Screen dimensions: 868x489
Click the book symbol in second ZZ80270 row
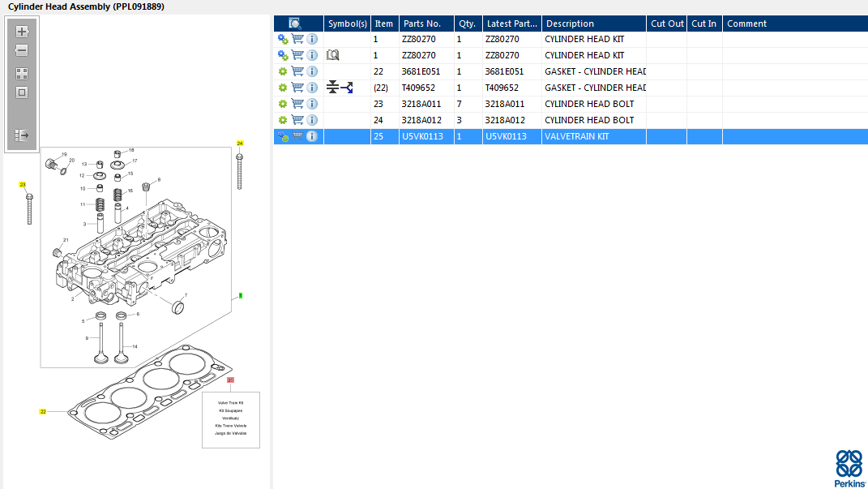click(332, 55)
